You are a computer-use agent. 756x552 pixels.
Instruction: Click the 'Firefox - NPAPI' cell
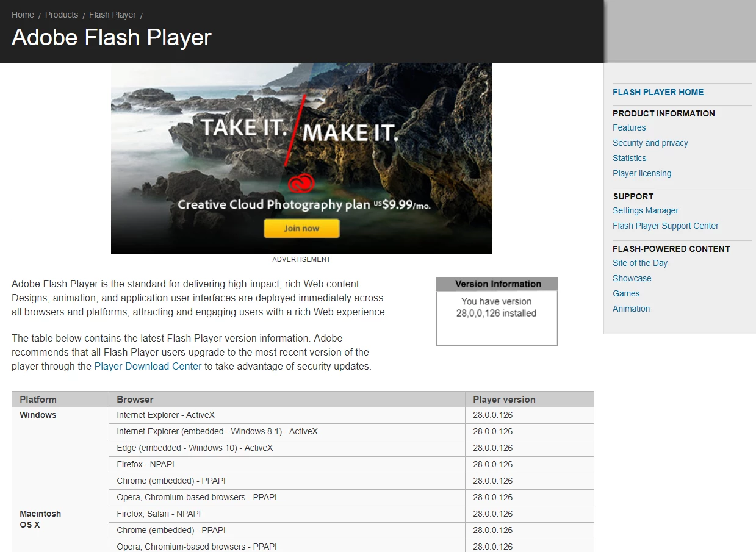[x=287, y=465]
